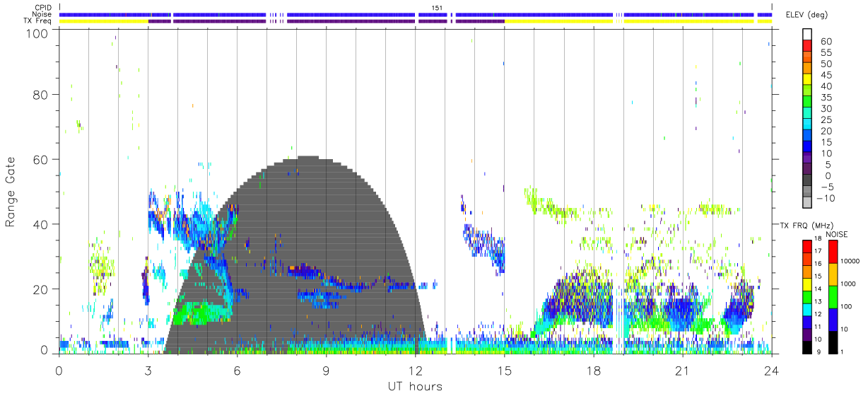This screenshot has height=401, width=868.
Task: Click the 1000 label on the NOISE scale
Action: 848,283
